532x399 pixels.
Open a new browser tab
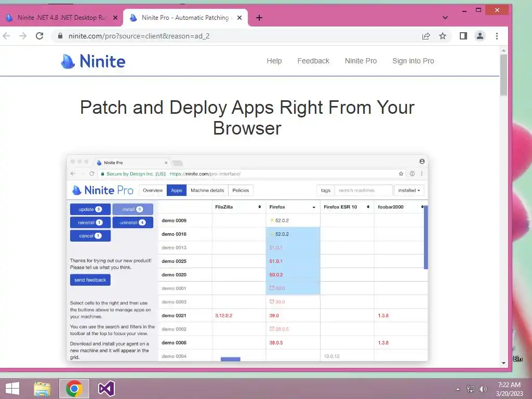(x=259, y=18)
